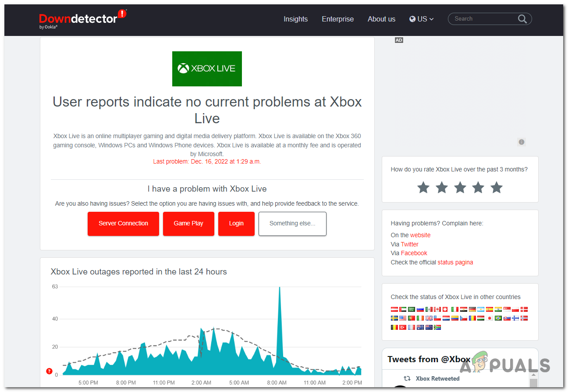Click the '5:00 PM' chart axis label
Image resolution: width=568 pixels, height=392 pixels.
(88, 383)
